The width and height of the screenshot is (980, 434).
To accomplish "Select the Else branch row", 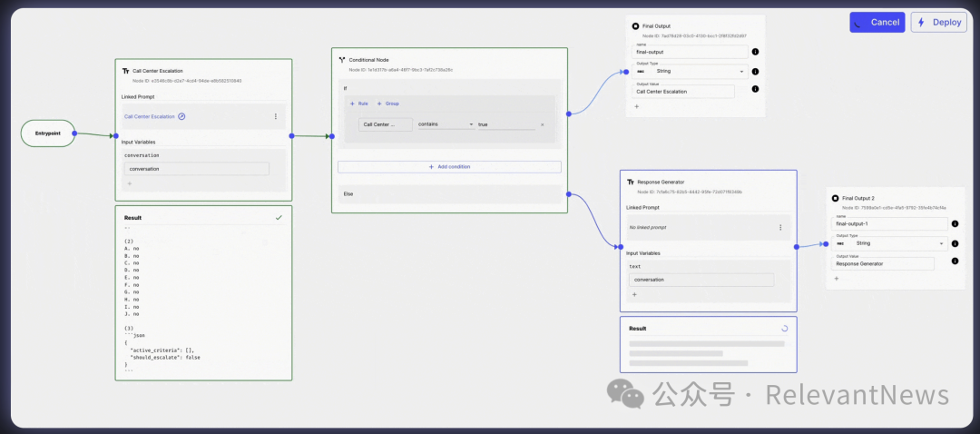I will (x=449, y=194).
